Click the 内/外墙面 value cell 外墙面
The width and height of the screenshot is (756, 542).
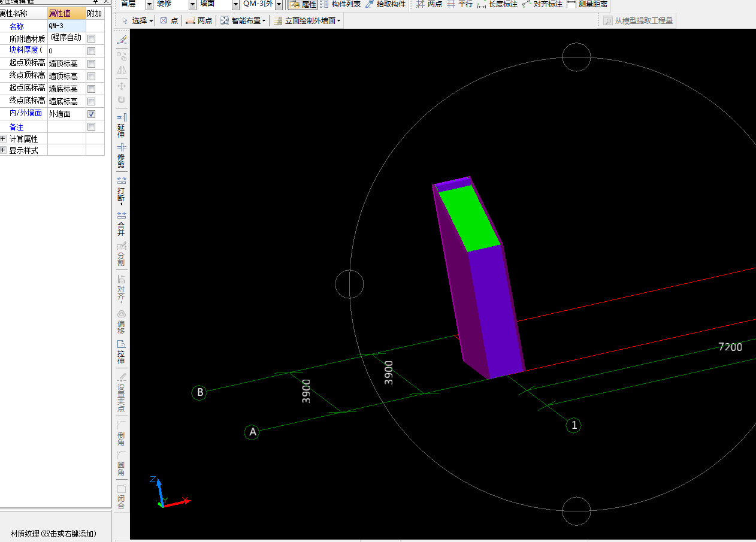66,114
